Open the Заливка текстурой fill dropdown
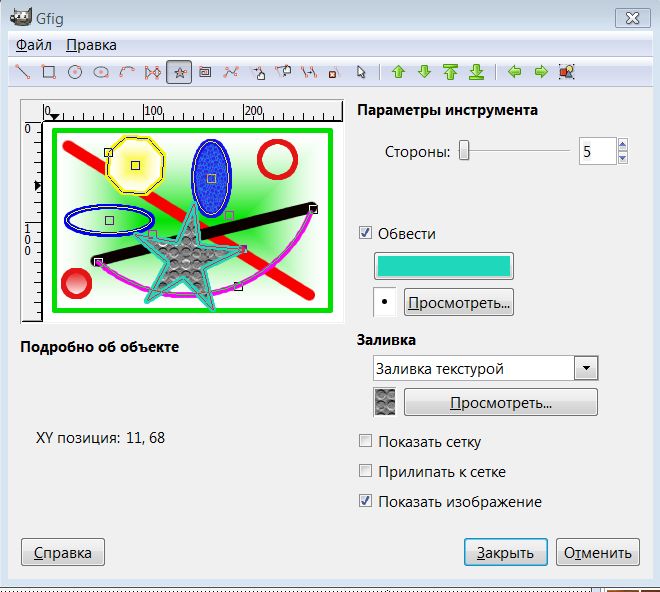Screen dimensions: 660x592 (x=586, y=368)
